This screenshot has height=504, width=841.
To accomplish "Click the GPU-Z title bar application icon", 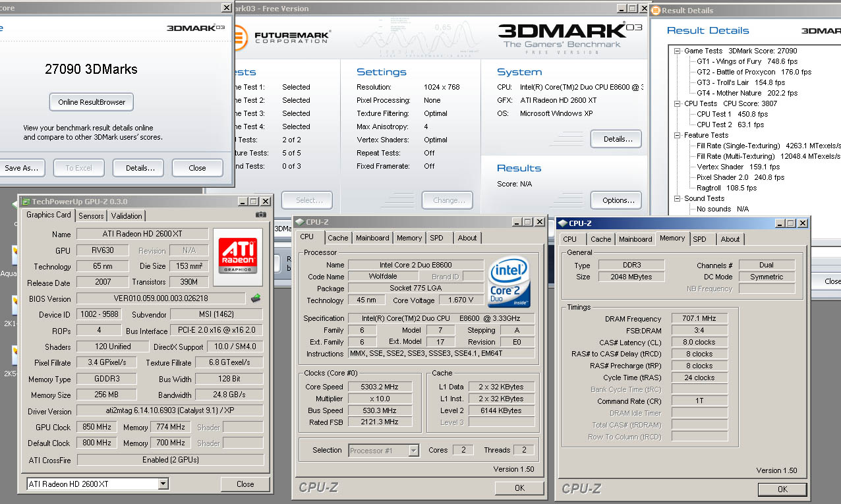I will point(26,202).
